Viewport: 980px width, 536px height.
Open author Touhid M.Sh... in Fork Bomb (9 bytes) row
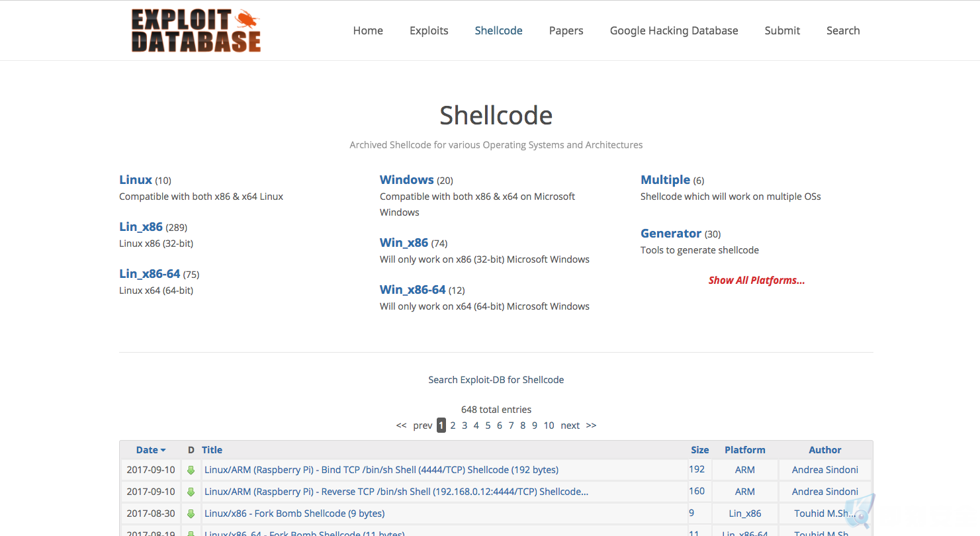[x=825, y=514]
